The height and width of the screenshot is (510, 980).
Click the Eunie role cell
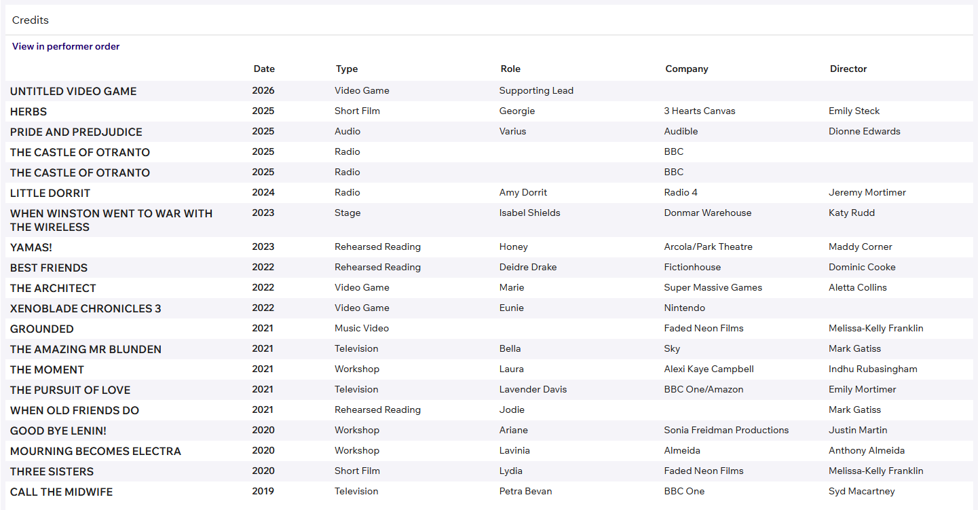[x=512, y=308]
